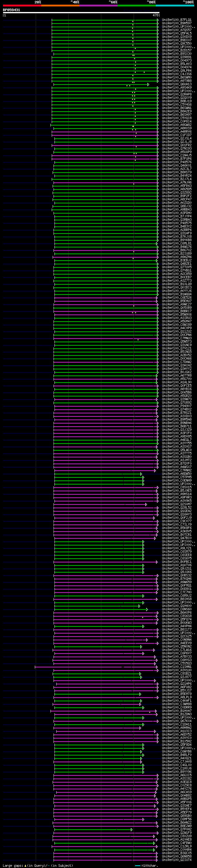Click the purple ~60% identity legend segment
The height and width of the screenshot is (868, 197).
pyautogui.click(x=98, y=6)
